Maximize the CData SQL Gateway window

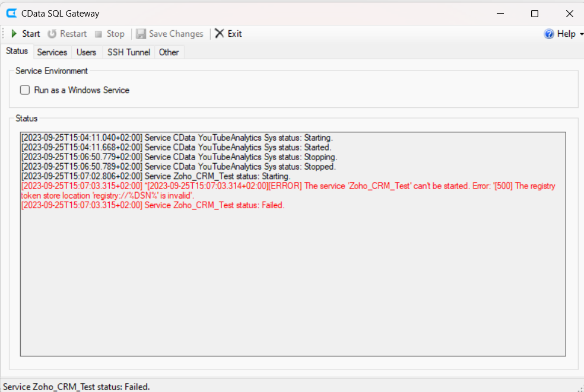[535, 14]
